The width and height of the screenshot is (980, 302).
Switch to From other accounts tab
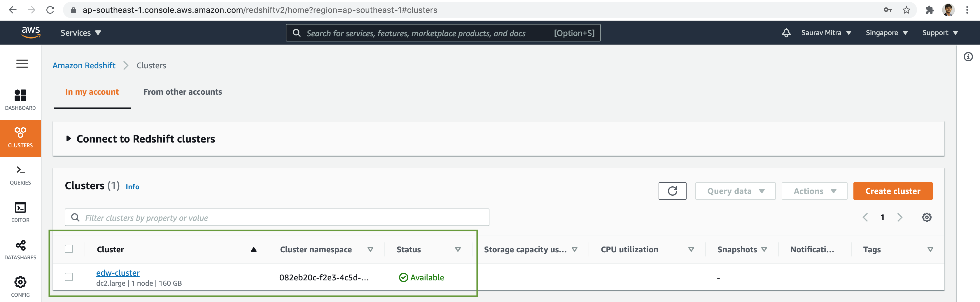[x=183, y=92]
